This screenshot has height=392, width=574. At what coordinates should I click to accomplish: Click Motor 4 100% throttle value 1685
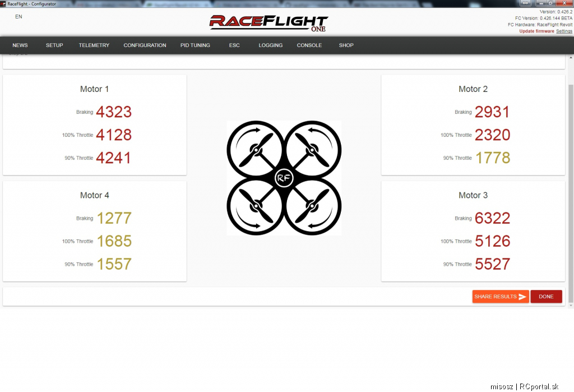pyautogui.click(x=114, y=241)
